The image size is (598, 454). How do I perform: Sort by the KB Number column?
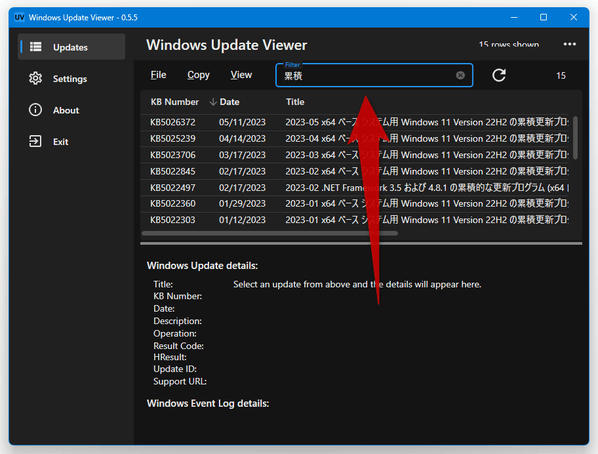point(175,102)
